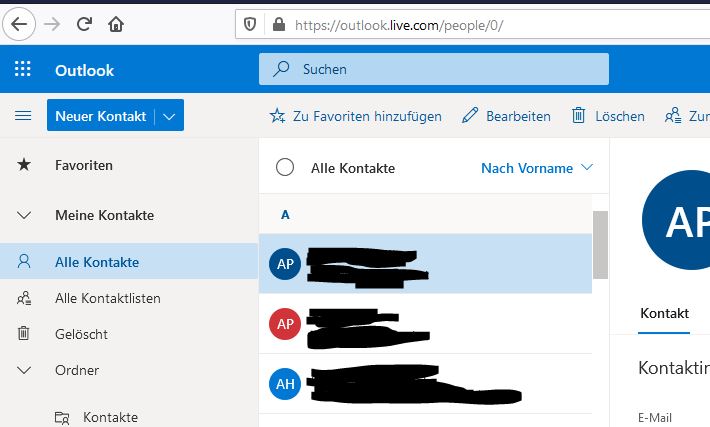Image resolution: width=710 pixels, height=427 pixels.
Task: Open the Nach Vorname sort dropdown
Action: pyautogui.click(x=536, y=168)
